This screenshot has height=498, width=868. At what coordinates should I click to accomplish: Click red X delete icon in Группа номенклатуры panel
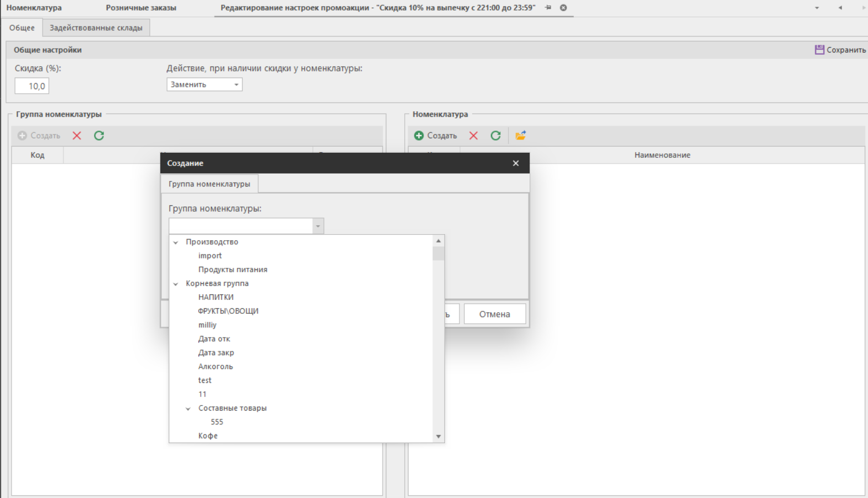click(x=77, y=136)
